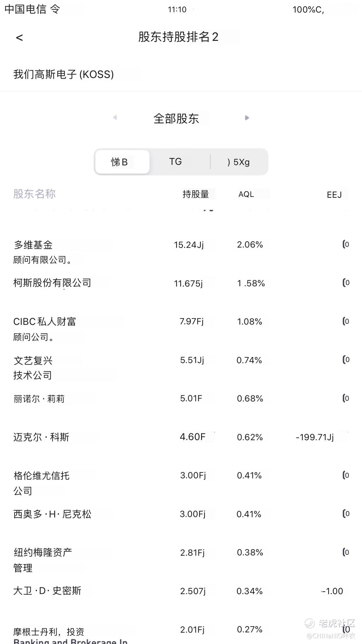Tap the back arrow icon
The width and height of the screenshot is (362, 644).
tap(19, 37)
